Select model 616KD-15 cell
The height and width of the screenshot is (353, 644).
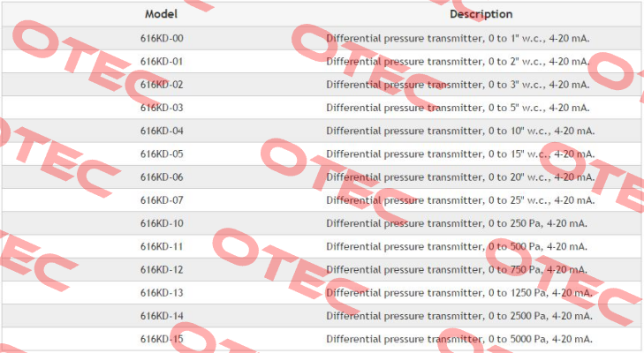[x=162, y=339]
